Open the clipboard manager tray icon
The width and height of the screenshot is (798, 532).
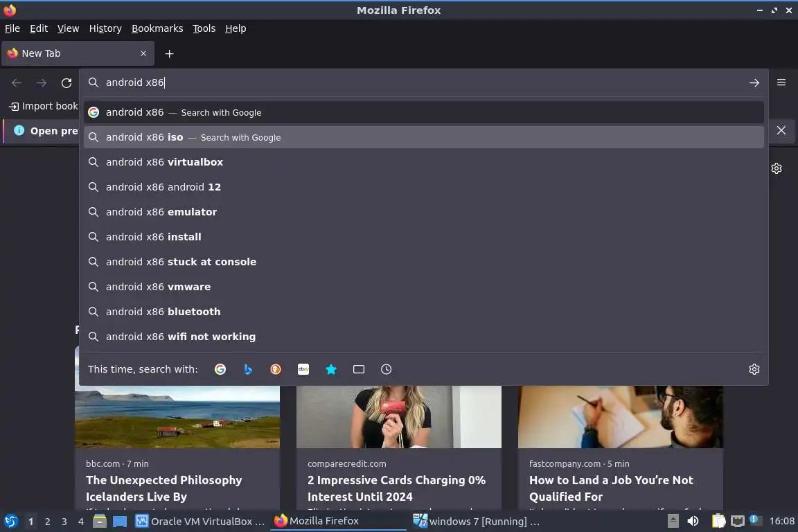[x=718, y=522]
